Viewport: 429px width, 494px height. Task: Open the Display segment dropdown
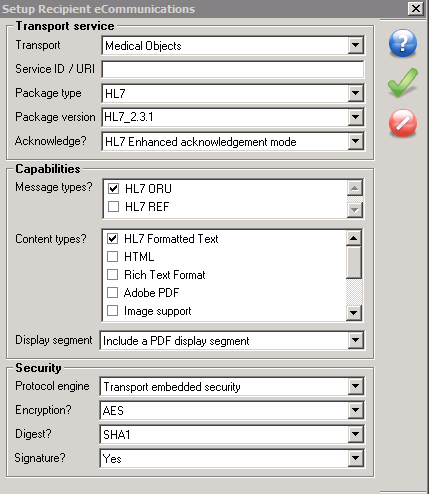pos(355,340)
